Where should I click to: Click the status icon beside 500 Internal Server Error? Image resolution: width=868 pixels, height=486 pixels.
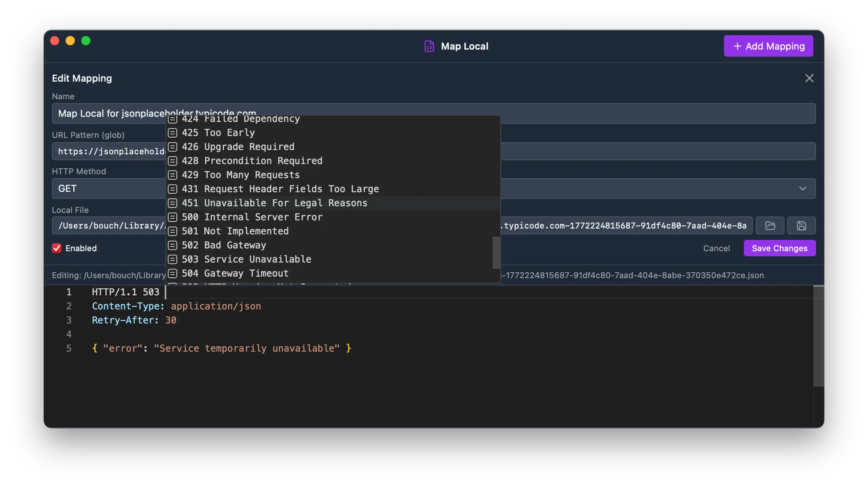tap(173, 217)
